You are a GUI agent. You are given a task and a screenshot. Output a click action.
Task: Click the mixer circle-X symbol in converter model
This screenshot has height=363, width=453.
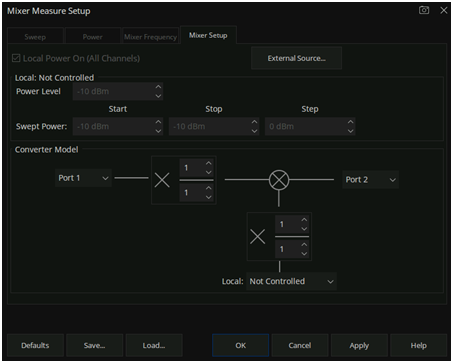point(279,180)
